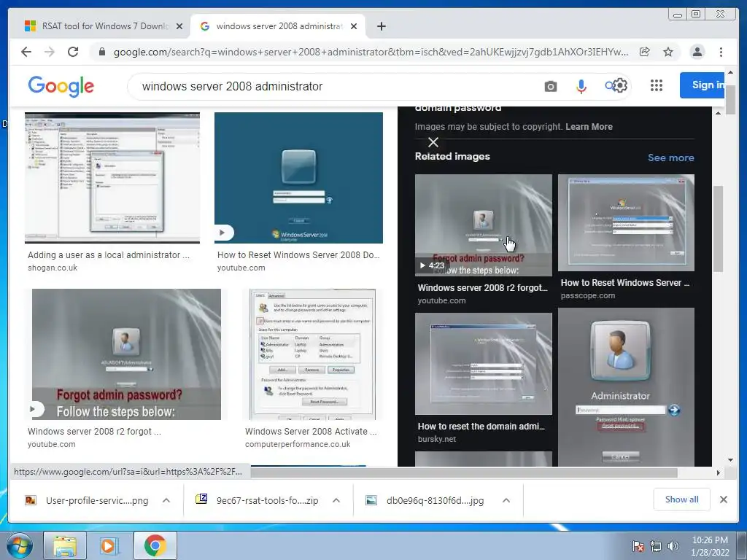Image resolution: width=747 pixels, height=560 pixels.
Task: Reload the current page
Action: click(73, 52)
